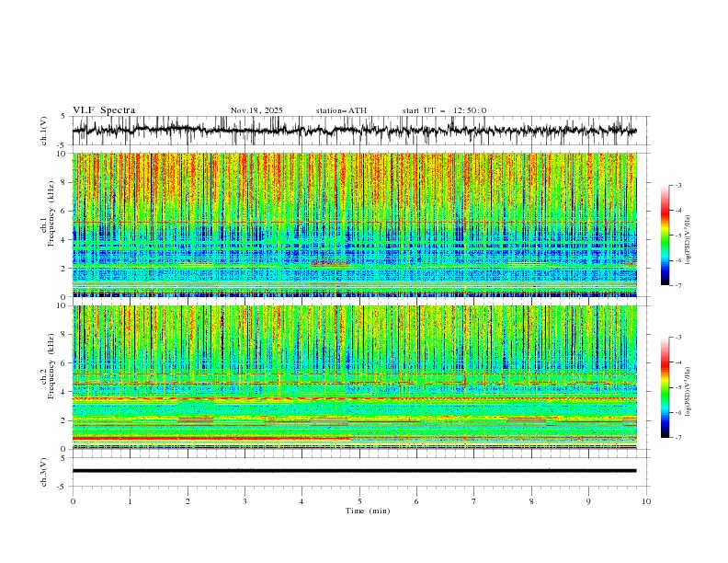Click the ch.1 "Frequency (kHz)" axis label
The width and height of the screenshot is (728, 563).
coord(51,213)
